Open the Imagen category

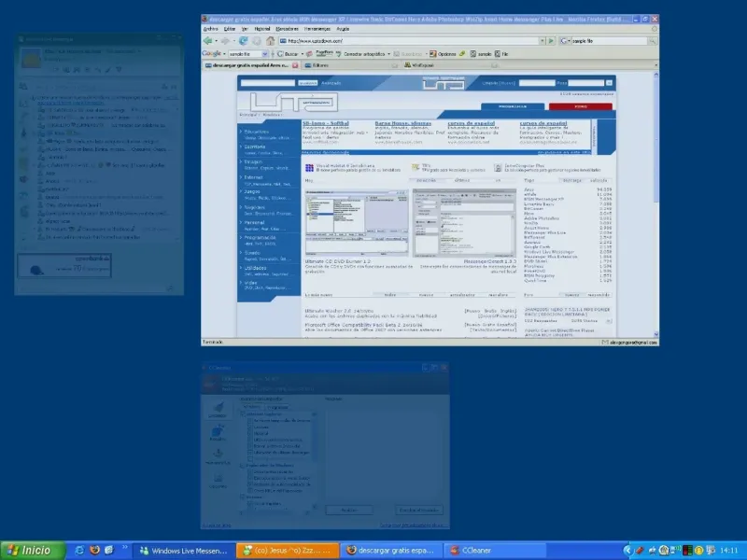point(253,161)
